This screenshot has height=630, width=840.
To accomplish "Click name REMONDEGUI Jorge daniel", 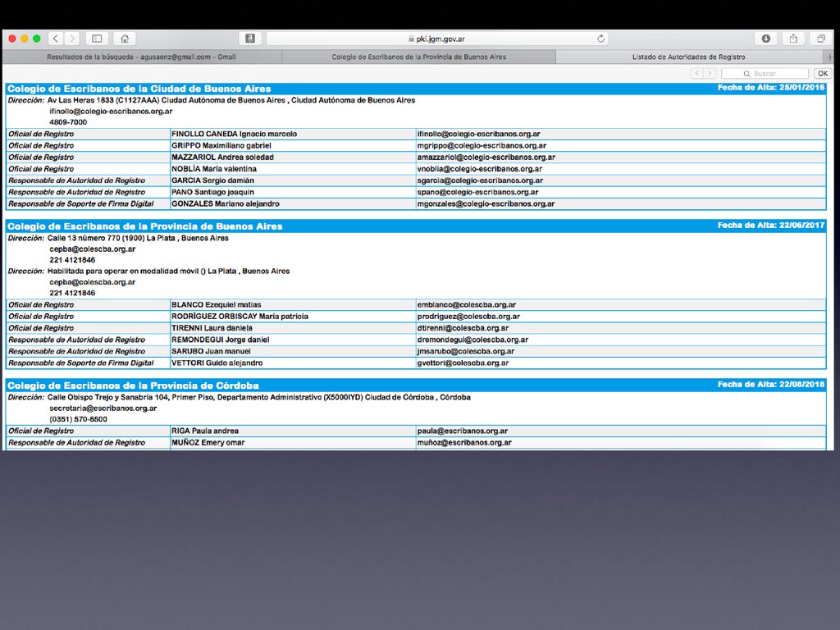I will 221,340.
